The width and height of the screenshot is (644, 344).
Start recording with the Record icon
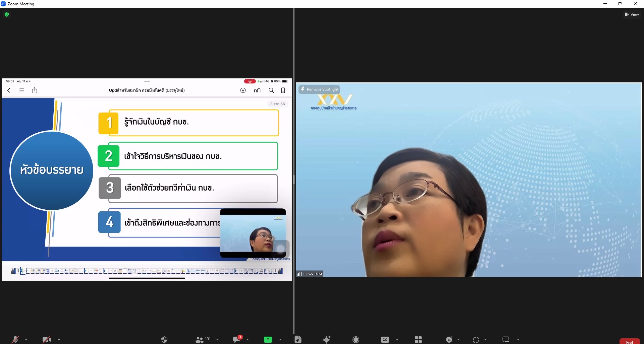pos(356,339)
